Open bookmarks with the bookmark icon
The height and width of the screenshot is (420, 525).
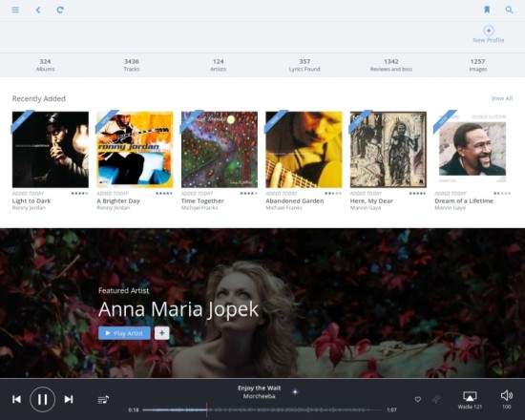[x=487, y=10]
